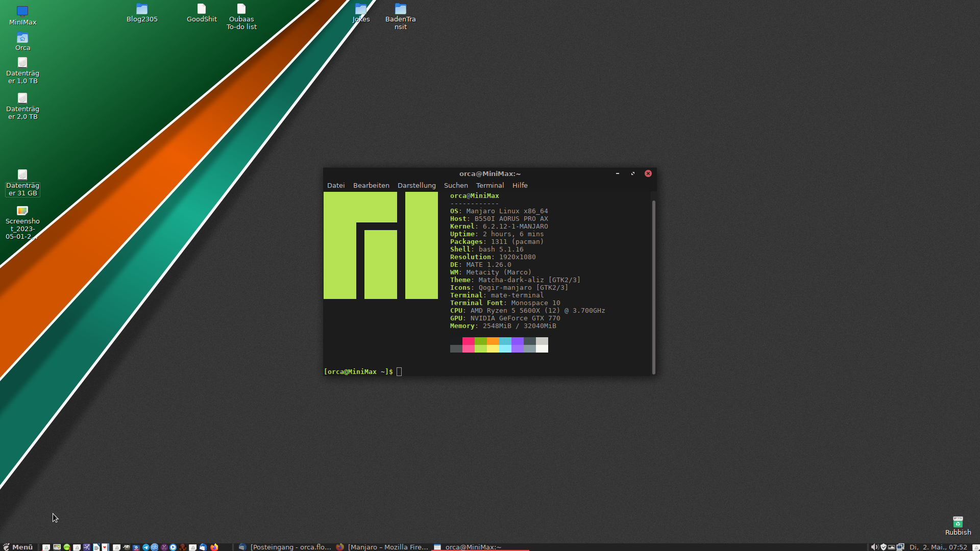
Task: Open the Terminal menu item
Action: coord(490,185)
